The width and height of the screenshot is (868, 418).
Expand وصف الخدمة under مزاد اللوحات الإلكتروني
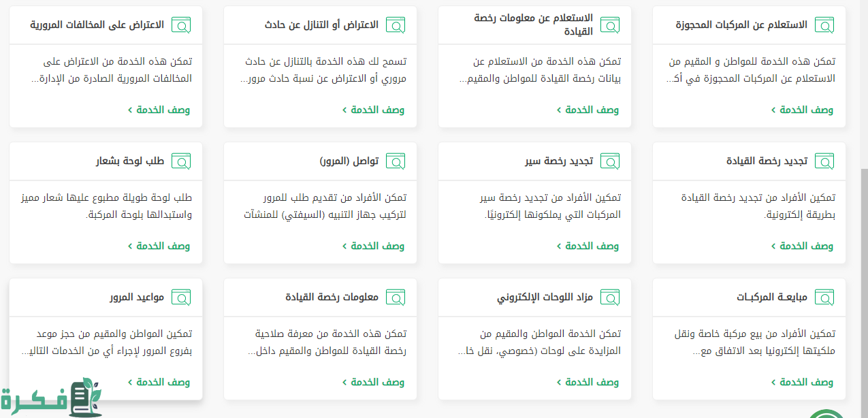(588, 382)
